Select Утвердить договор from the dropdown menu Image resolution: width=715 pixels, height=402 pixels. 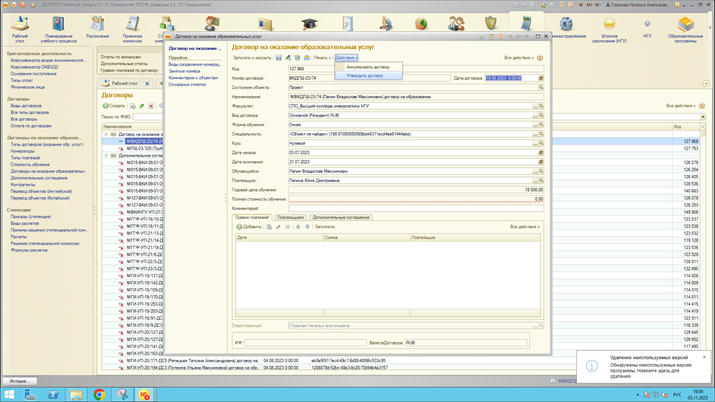[x=365, y=76]
